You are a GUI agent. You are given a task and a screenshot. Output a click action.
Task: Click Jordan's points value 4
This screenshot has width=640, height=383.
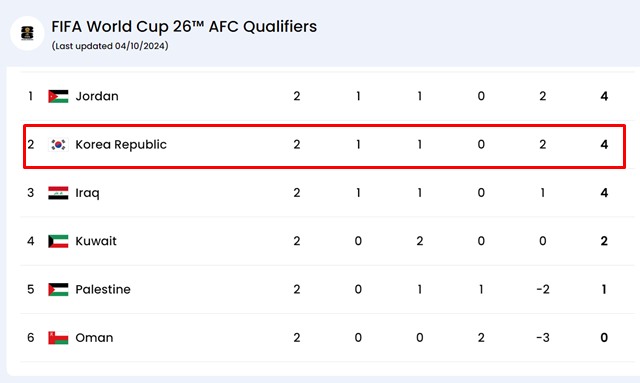604,96
